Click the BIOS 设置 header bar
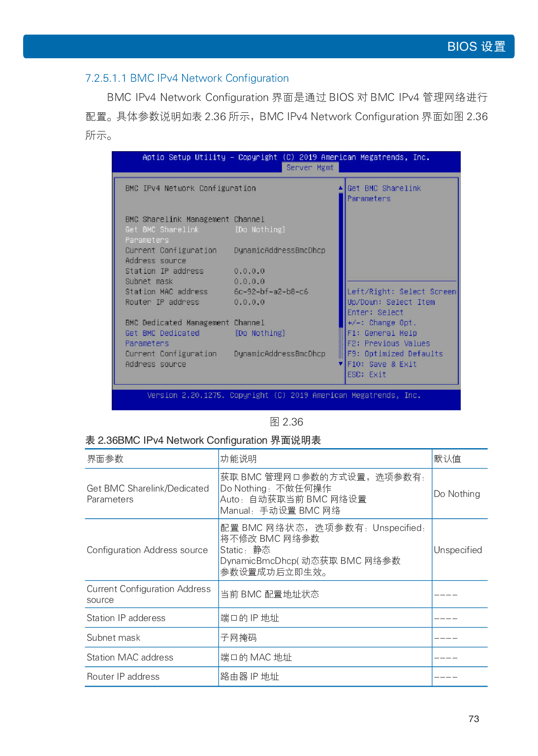The width and height of the screenshot is (538, 756). [x=269, y=46]
